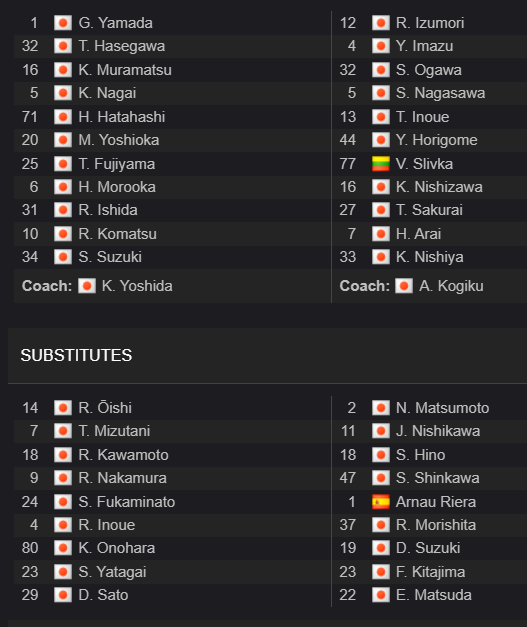The image size is (527, 627).
Task: Click the Japan flag next to G. Yamada
Action: 63,23
